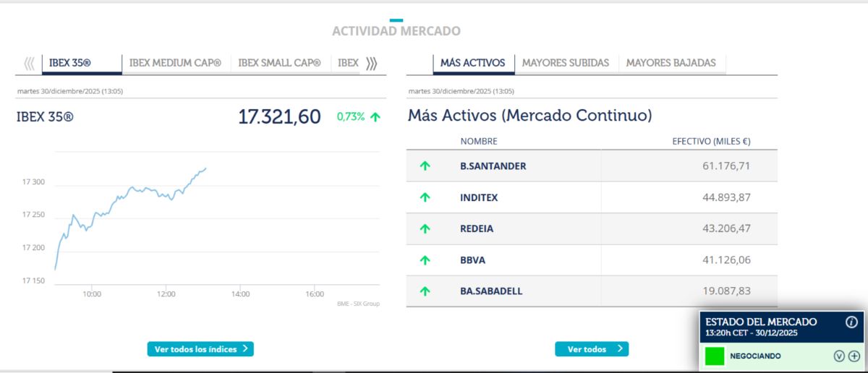Click the green arrow beside BA.SABADELL
Screen dimensions: 868x373
coord(425,291)
